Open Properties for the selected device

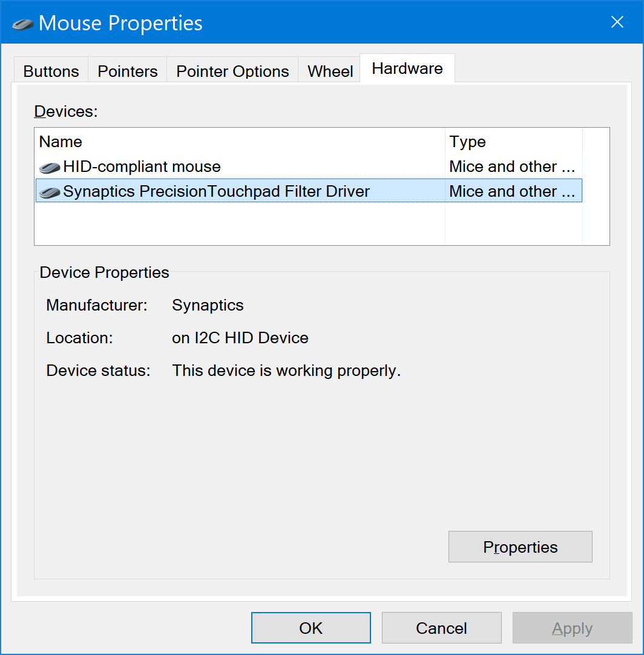(519, 546)
